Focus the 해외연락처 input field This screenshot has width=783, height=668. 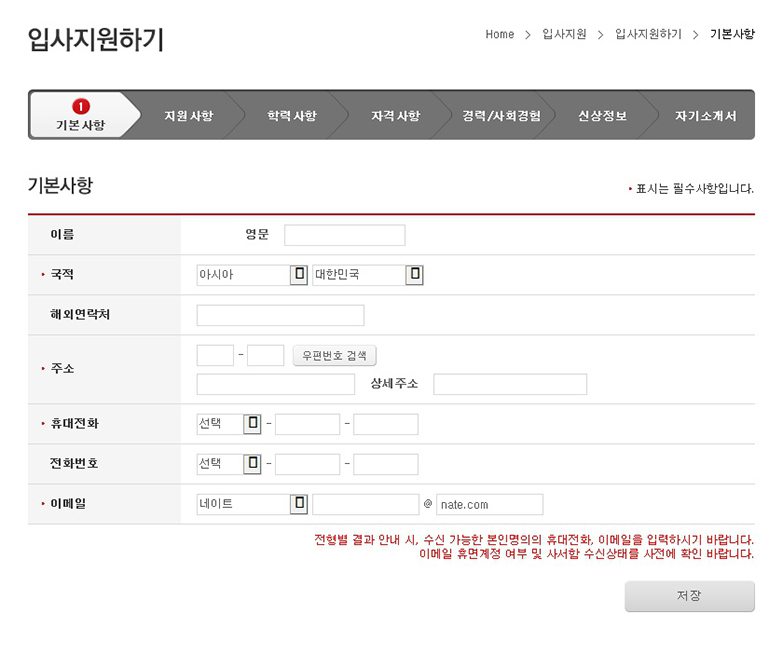[280, 316]
